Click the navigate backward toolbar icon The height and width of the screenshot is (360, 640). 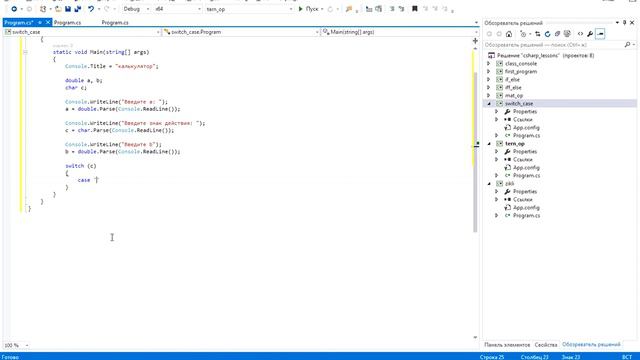click(x=14, y=9)
